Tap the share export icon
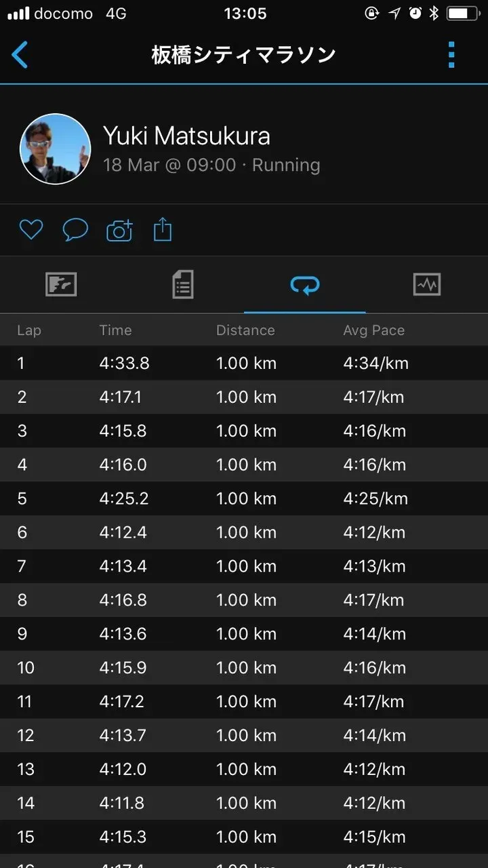This screenshot has height=868, width=488. [163, 230]
